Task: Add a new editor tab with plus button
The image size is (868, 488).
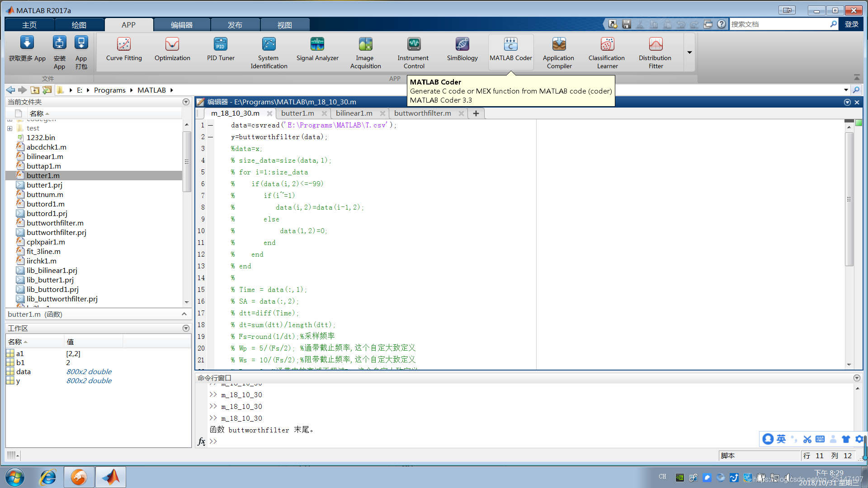Action: coord(476,113)
